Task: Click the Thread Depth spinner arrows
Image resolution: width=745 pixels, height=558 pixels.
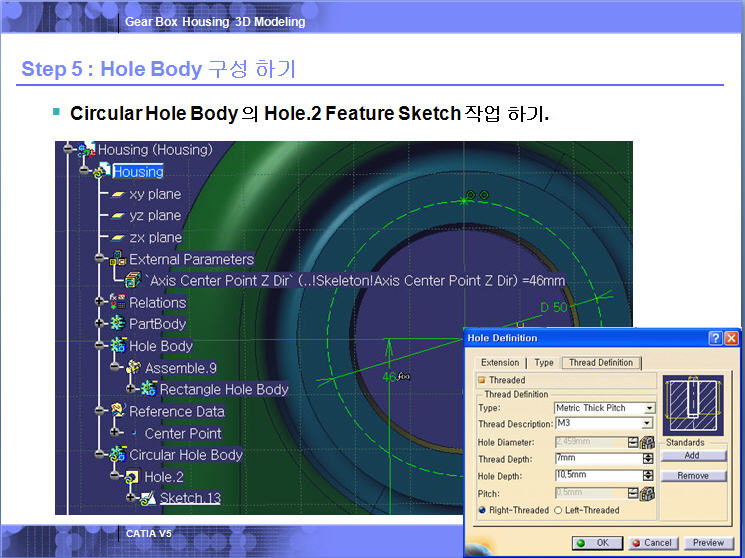Action: coord(649,459)
